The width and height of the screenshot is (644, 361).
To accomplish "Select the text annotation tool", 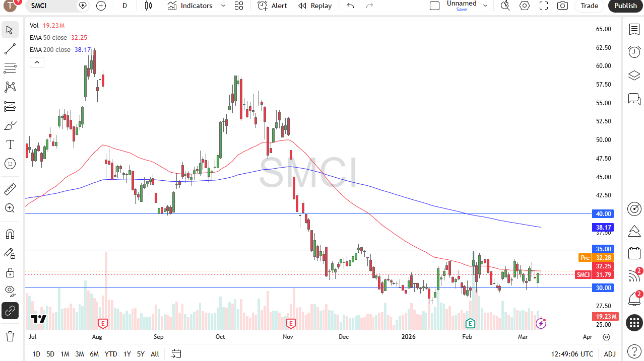I will coord(10,145).
